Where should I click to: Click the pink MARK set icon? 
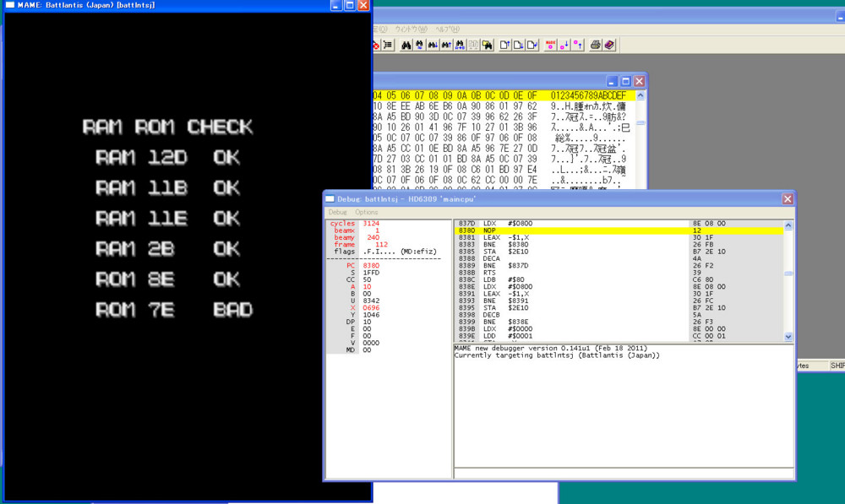[550, 46]
